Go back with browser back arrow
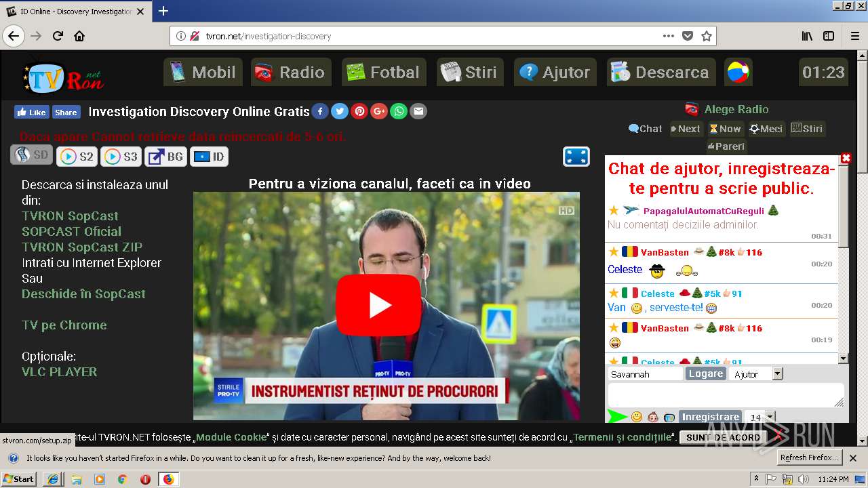The height and width of the screenshot is (488, 868). (14, 36)
